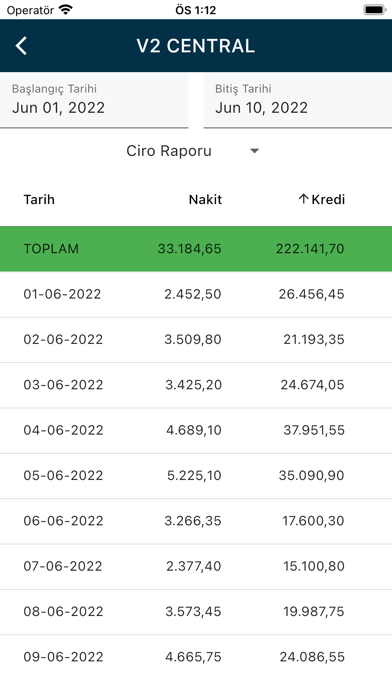Select the 09-06-2022 row
392x696 pixels.
(x=196, y=657)
